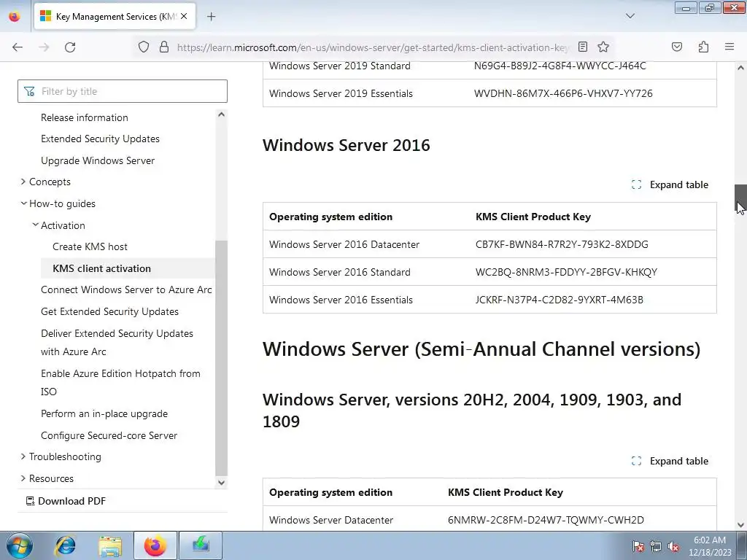Open Connect Windows Server to Azure Arc

click(x=126, y=289)
